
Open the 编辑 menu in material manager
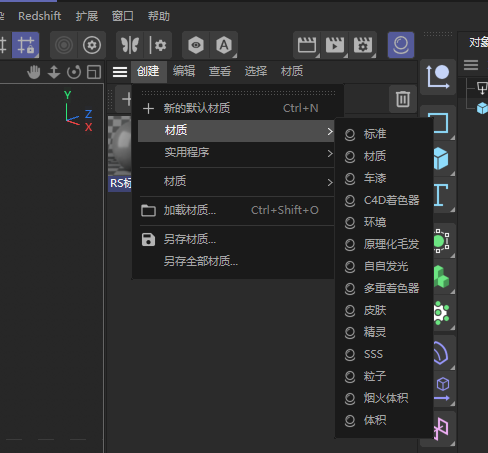(184, 71)
